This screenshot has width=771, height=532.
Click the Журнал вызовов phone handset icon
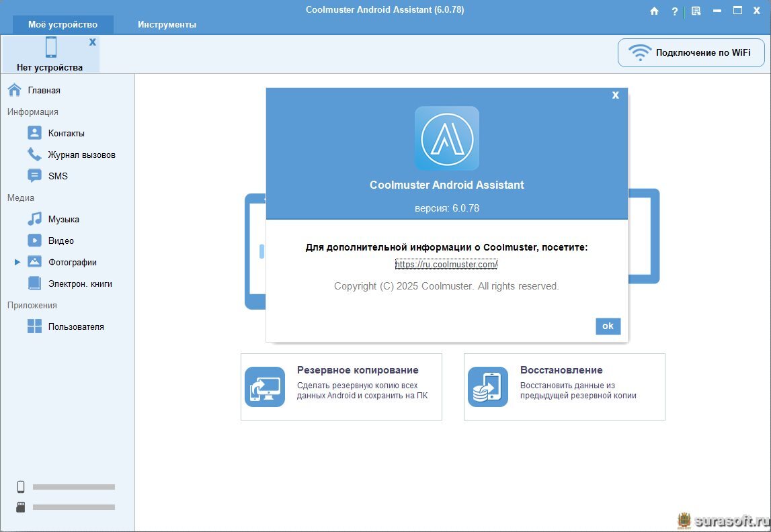pos(34,154)
